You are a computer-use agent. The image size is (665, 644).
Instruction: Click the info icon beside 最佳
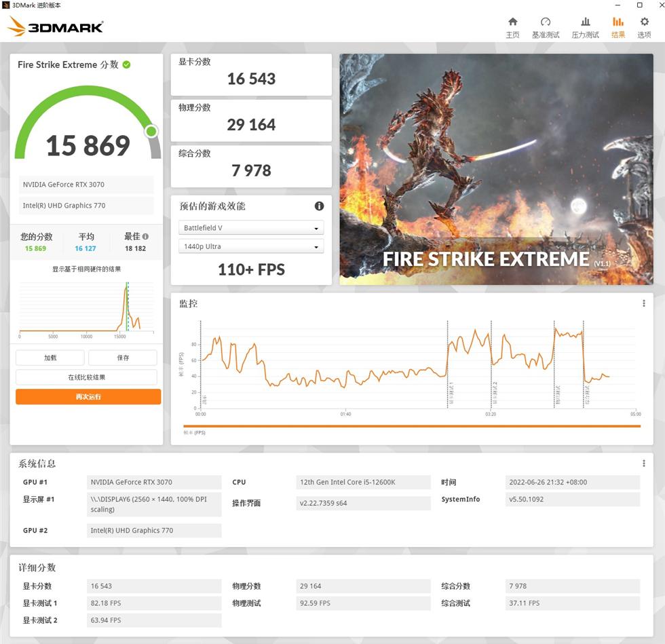coord(145,236)
